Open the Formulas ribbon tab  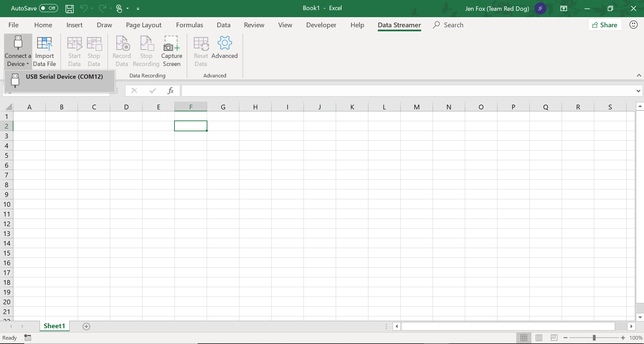pos(189,25)
